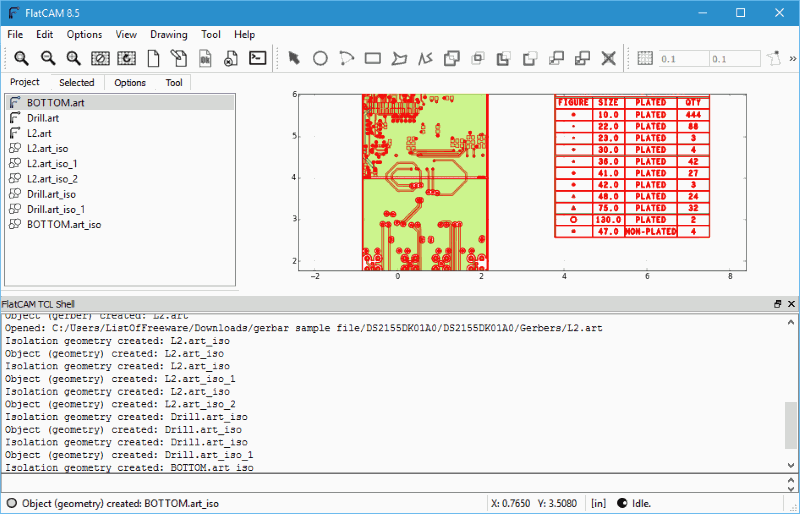Open the Options menu
The width and height of the screenshot is (800, 514).
click(84, 35)
